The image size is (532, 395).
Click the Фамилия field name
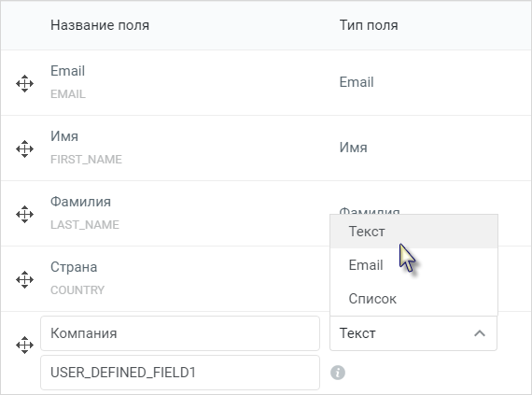[81, 202]
